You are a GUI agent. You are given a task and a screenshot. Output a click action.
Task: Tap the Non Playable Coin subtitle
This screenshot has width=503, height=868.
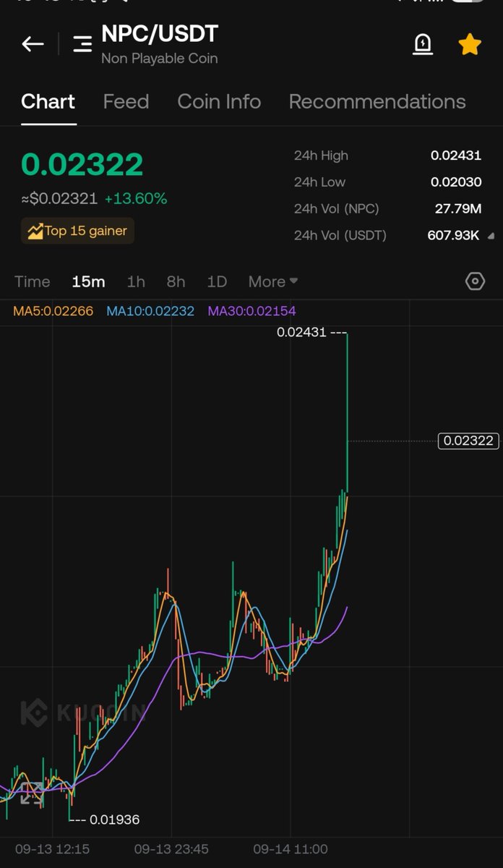click(x=160, y=59)
